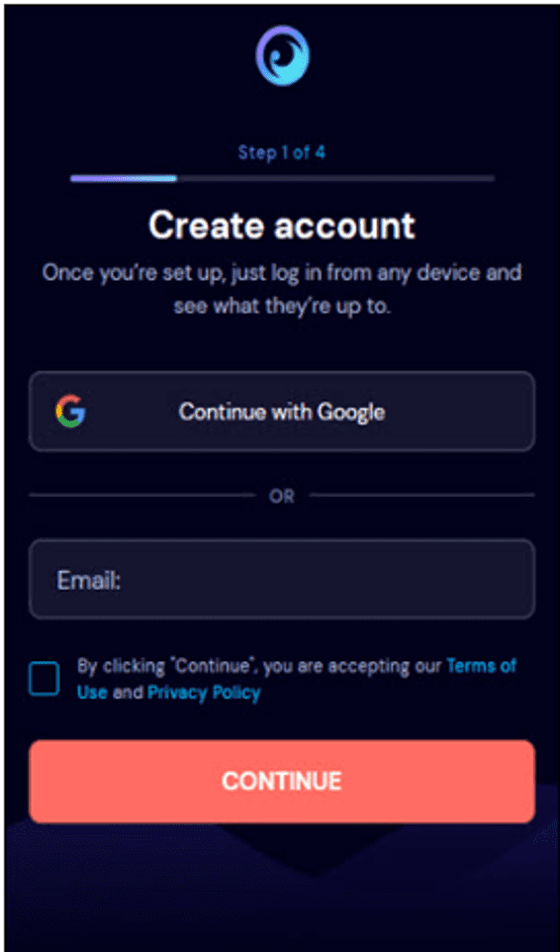Select the "Email:" placeholder label
The height and width of the screenshot is (952, 560).
(x=89, y=580)
